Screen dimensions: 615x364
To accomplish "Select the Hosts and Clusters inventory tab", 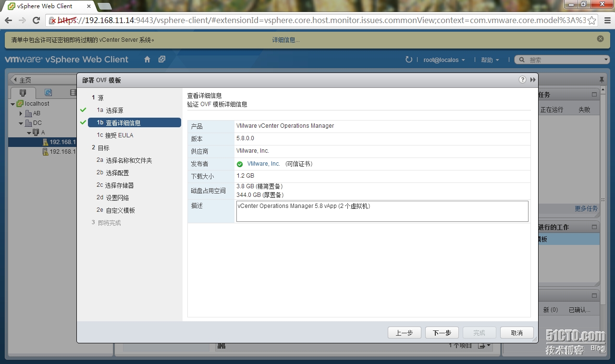I will pos(23,93).
